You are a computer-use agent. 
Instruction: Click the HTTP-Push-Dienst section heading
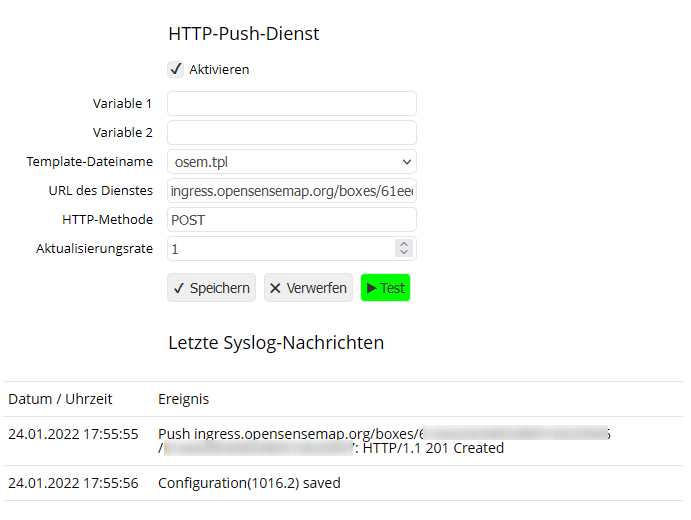(x=244, y=34)
